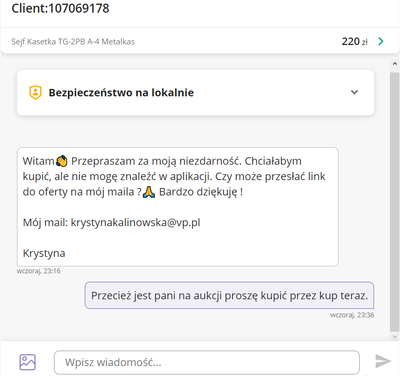The image size is (400, 376).
Task: Click the wczoraj 23:16 timestamp
Action: point(39,271)
